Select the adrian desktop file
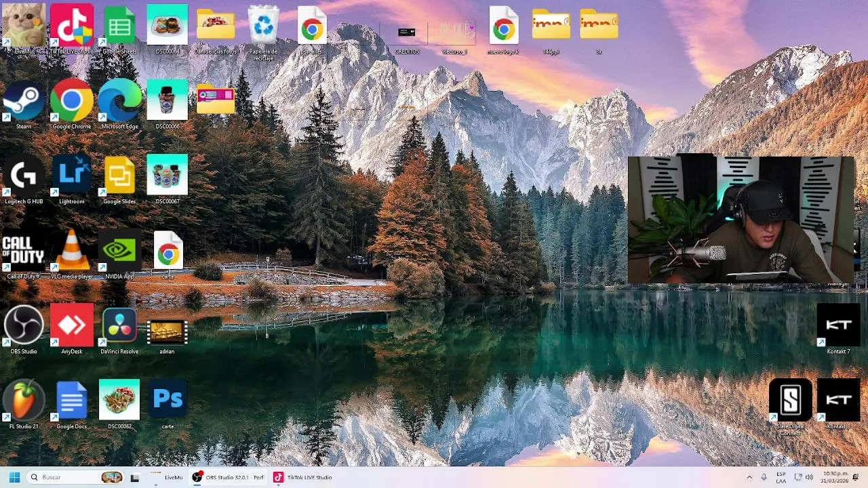The height and width of the screenshot is (488, 868). click(167, 335)
